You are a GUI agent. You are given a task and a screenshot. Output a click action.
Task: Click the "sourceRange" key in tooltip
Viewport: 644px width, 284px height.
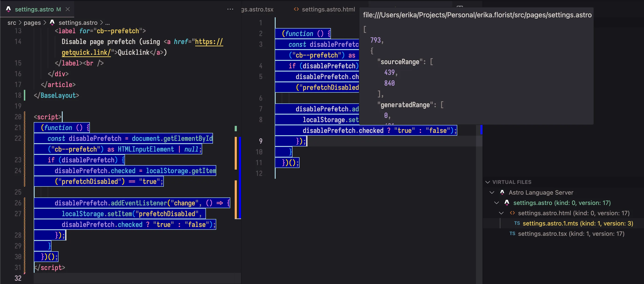point(400,62)
